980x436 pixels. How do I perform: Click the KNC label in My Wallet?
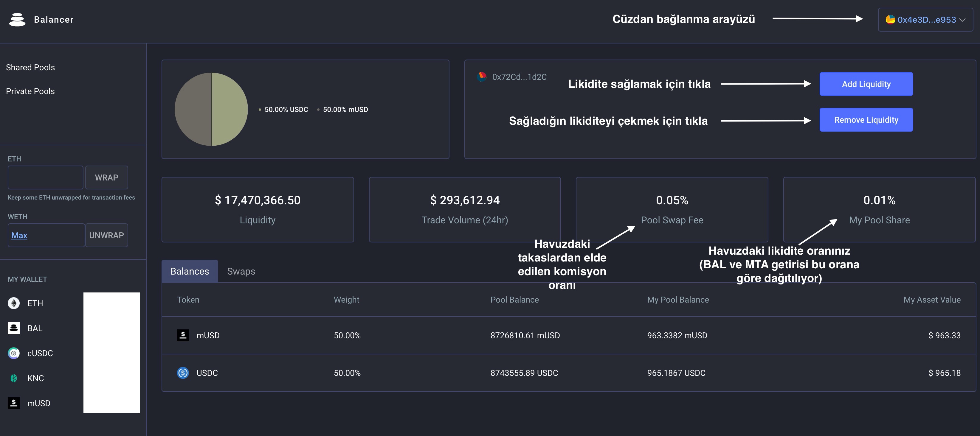click(35, 378)
